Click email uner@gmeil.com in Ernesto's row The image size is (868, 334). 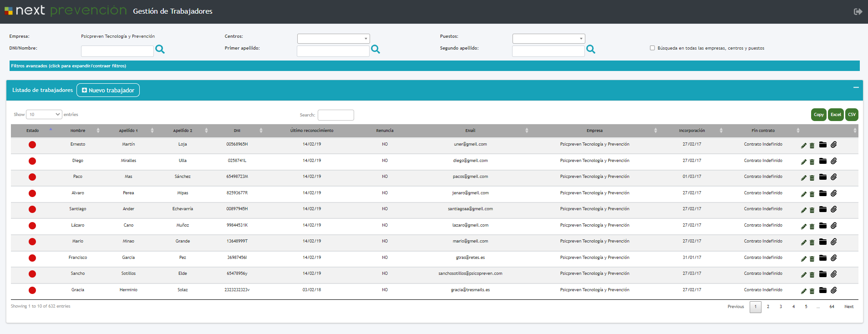(x=470, y=144)
